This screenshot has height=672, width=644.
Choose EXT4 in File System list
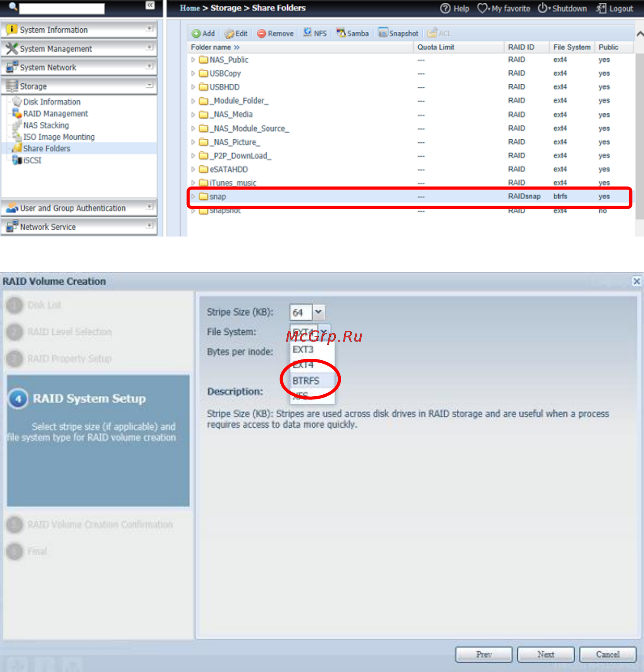click(312, 365)
